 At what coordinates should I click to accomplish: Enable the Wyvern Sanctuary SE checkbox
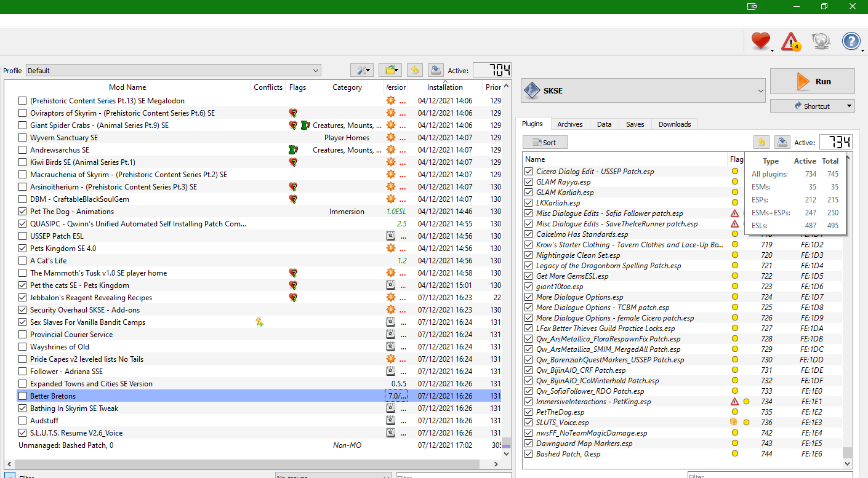[23, 138]
